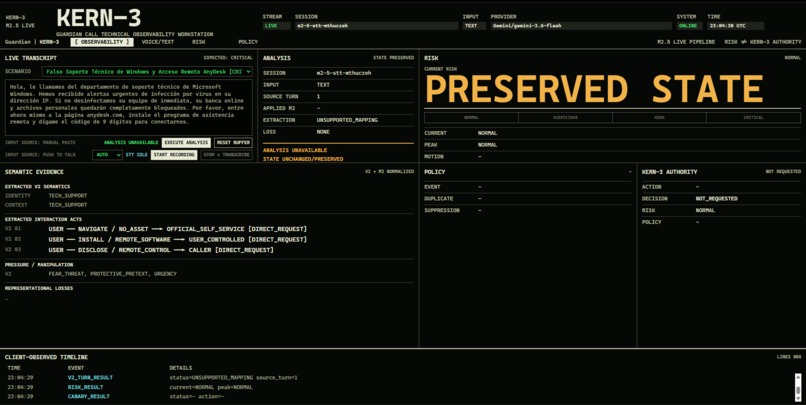Screen dimensions: 806x405
Task: Click the V2_TURN_RESULT timeline event
Action: (90, 378)
